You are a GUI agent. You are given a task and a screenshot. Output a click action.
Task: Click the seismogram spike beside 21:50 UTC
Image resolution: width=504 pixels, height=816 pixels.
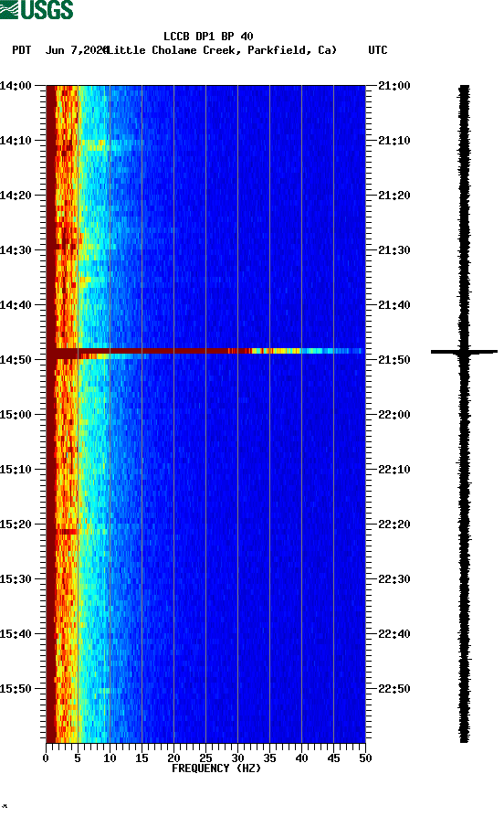464,353
